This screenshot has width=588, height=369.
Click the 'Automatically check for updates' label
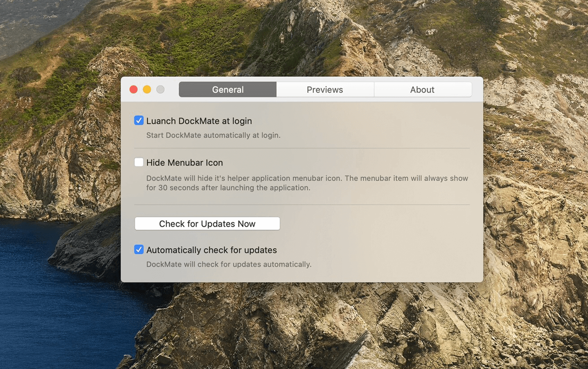pos(212,250)
